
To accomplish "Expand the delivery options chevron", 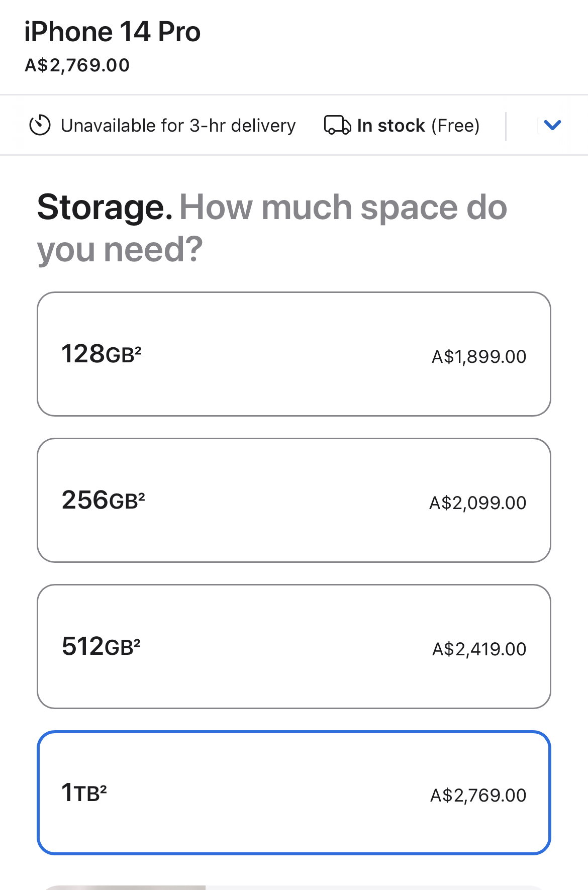I will click(552, 125).
